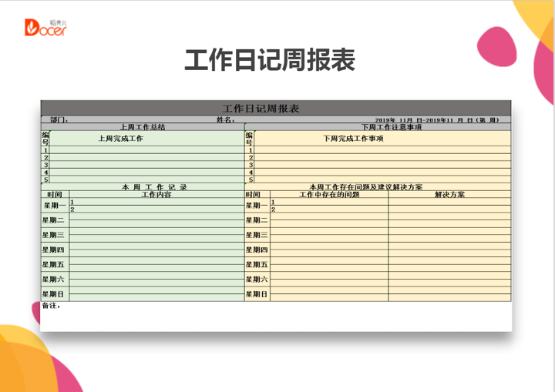Click the left-side 星期四 row label
The width and height of the screenshot is (555, 392).
click(x=54, y=250)
